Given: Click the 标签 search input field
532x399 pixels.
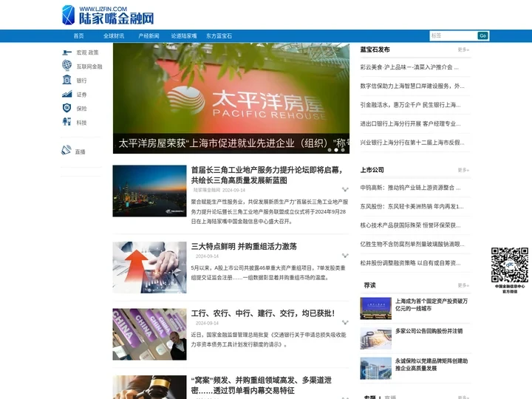Looking at the screenshot, I should (x=453, y=35).
